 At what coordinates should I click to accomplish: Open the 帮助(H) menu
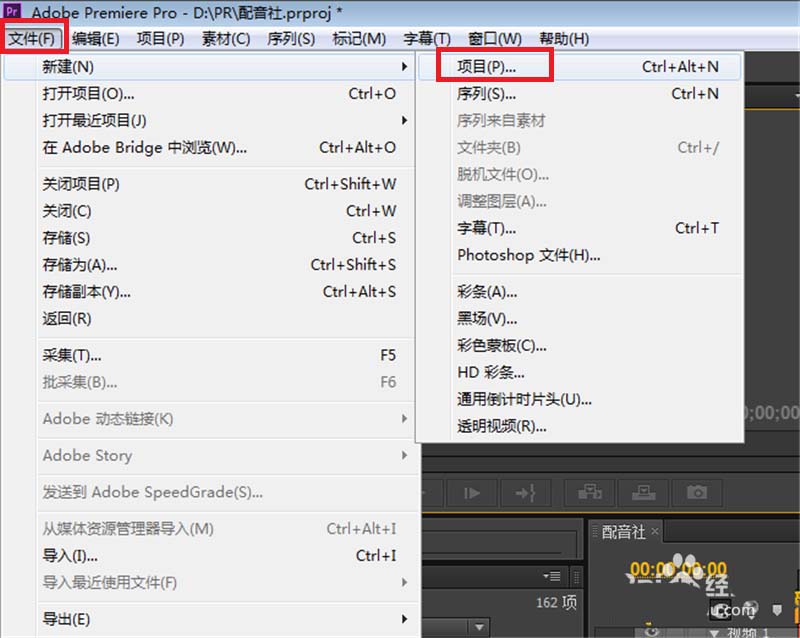564,39
